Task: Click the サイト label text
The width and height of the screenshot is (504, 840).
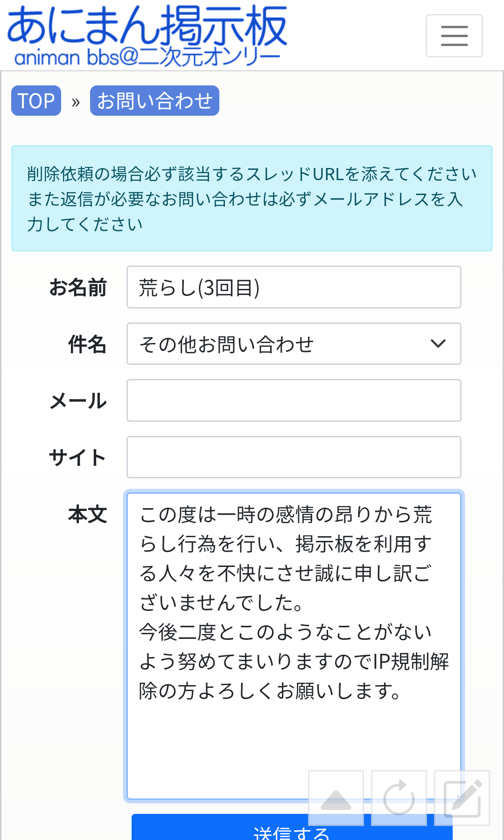Action: click(x=77, y=457)
